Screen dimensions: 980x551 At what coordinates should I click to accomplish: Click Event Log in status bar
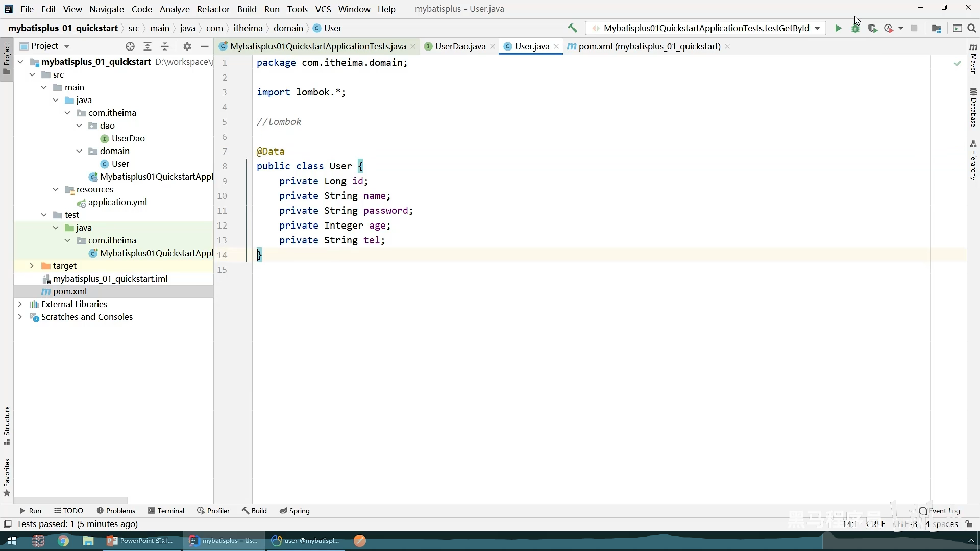[939, 511]
